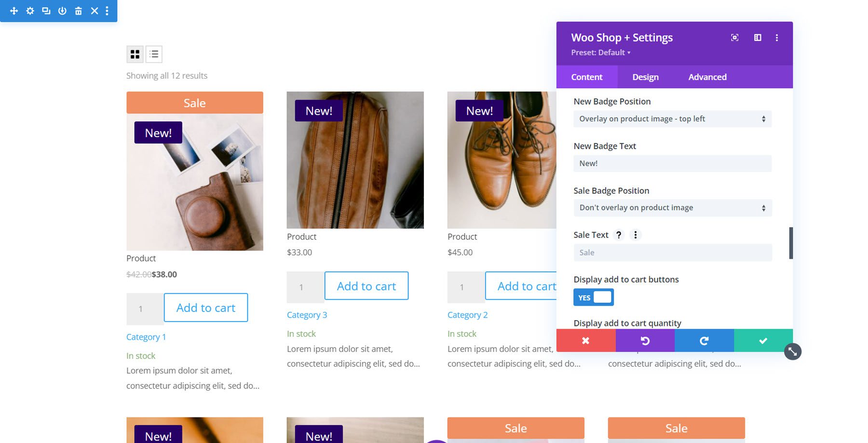This screenshot has width=868, height=443.
Task: Switch products to list view
Action: pos(153,54)
